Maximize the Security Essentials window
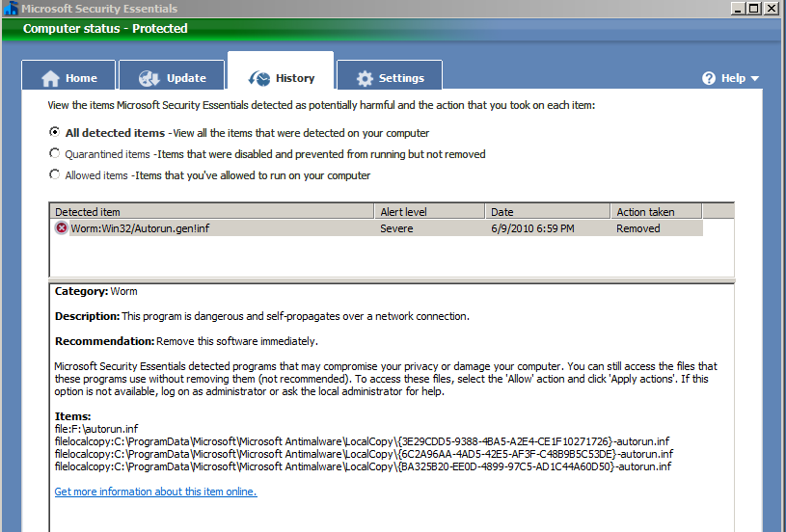 pyautogui.click(x=754, y=8)
